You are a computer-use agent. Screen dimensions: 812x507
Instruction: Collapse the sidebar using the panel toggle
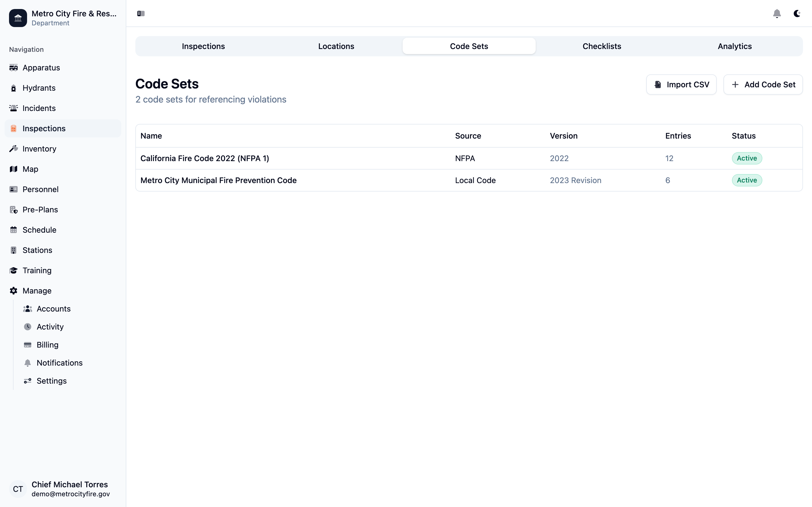point(141,14)
